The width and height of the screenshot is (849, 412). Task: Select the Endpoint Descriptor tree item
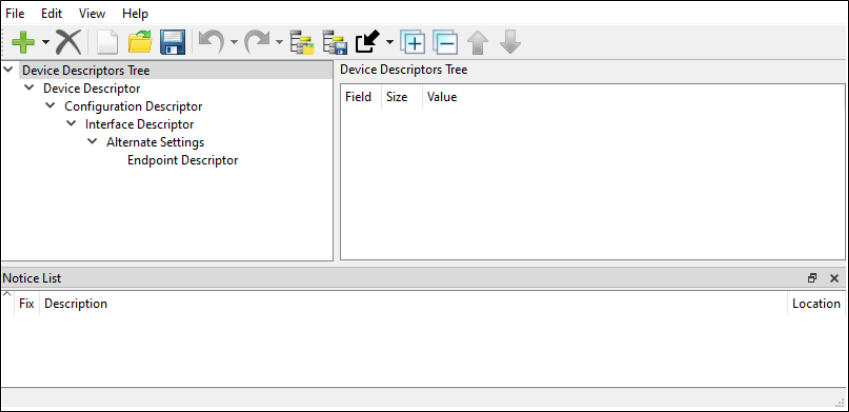tap(182, 160)
